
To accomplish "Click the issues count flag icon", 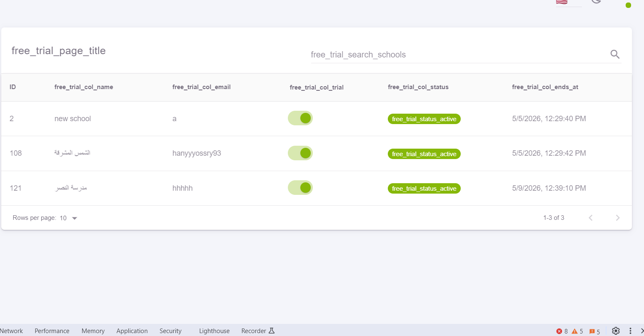I will 592,331.
